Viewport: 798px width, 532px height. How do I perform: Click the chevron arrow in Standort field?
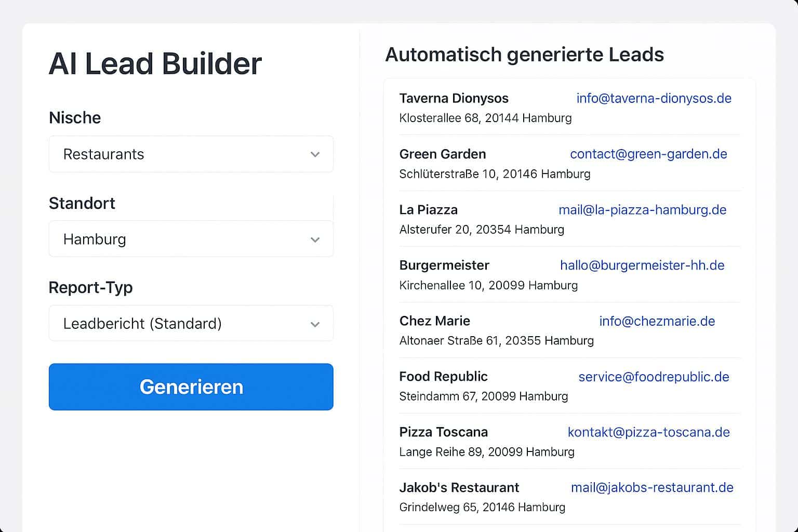[315, 240]
